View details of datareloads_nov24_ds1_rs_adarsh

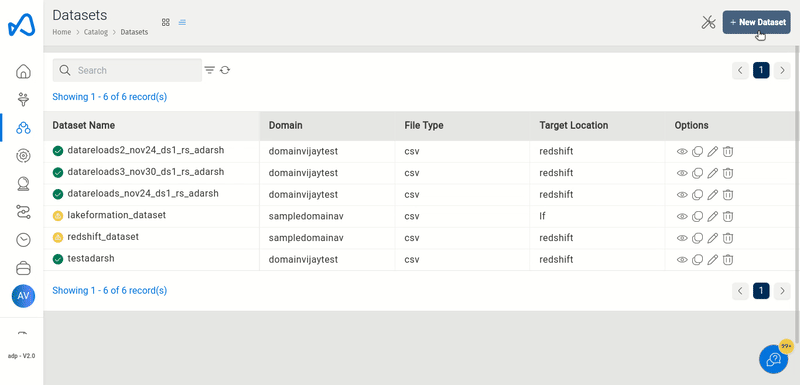click(682, 195)
